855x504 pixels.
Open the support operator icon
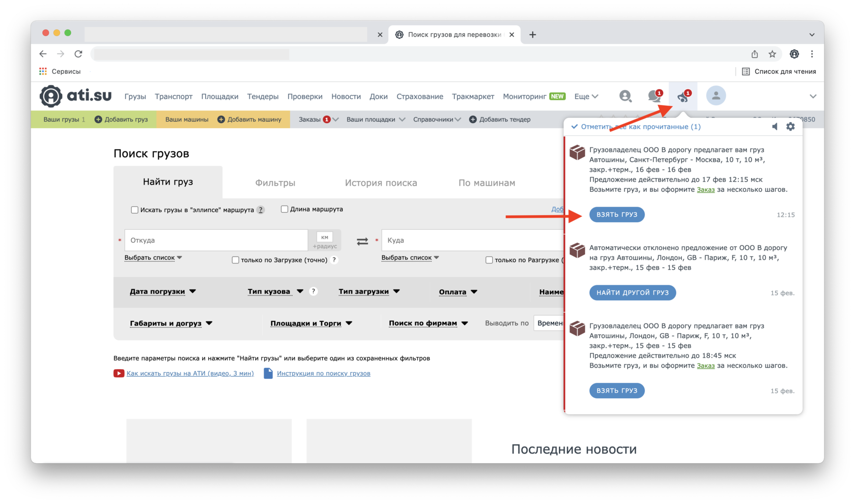pos(625,96)
